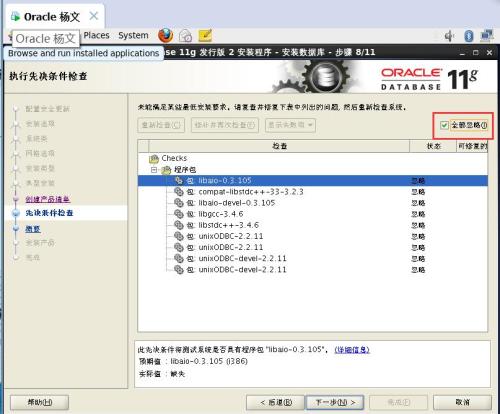The width and height of the screenshot is (500, 414).
Task: Minimize the Oracle installer window
Action: click(x=462, y=53)
